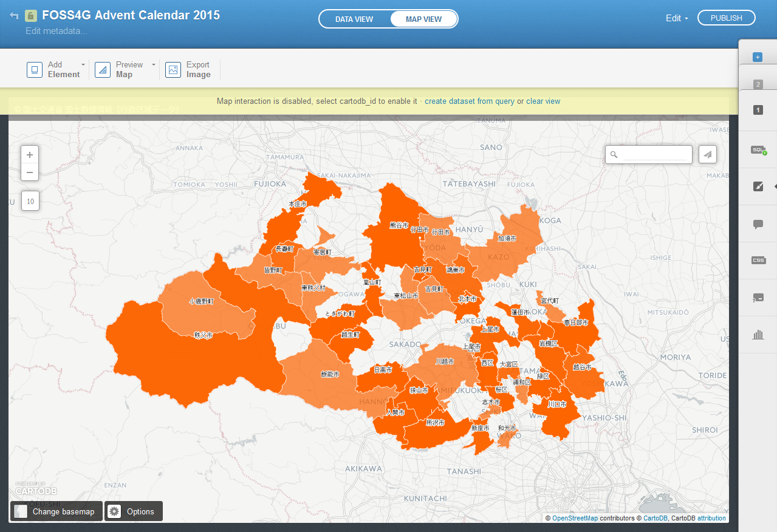Screen dimensions: 777x532
Task: Go back using the arrow beside title
Action: [x=13, y=16]
